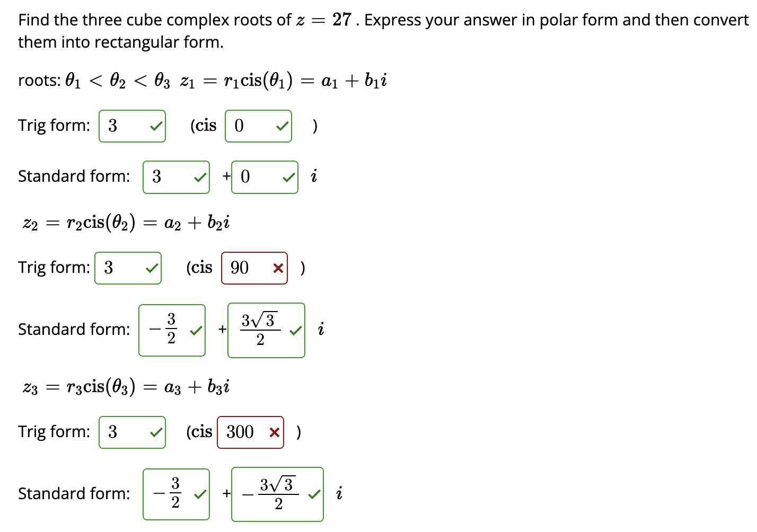
Task: Click green checkmark in z2 imaginary field
Action: (296, 331)
